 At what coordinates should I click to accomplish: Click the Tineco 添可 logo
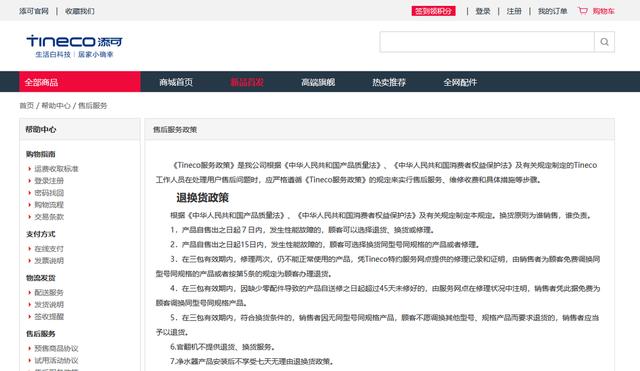(74, 46)
